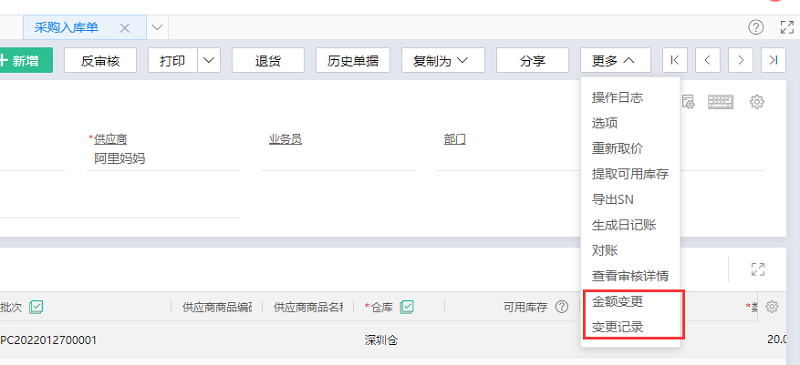800x365 pixels.
Task: Jump to first record arrow
Action: click(x=674, y=60)
